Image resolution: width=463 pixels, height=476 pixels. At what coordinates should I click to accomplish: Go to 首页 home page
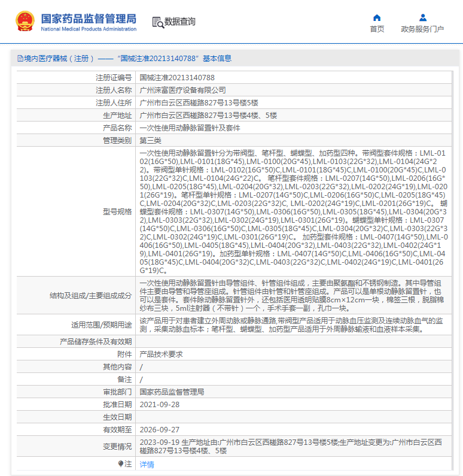click(x=377, y=29)
